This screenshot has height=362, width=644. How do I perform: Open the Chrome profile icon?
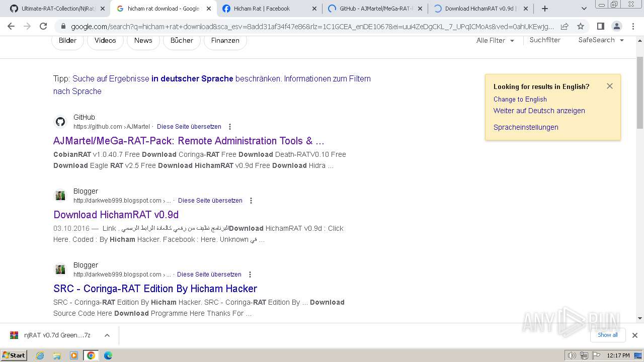pyautogui.click(x=616, y=26)
